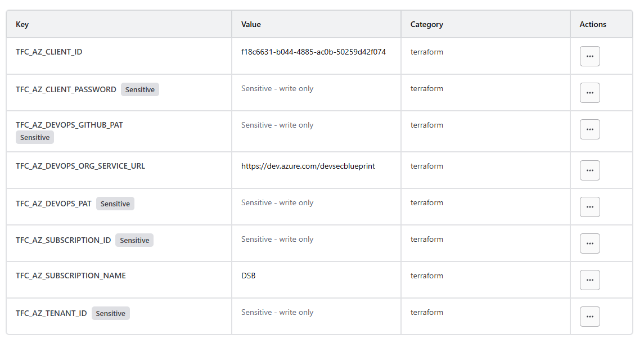This screenshot has width=644, height=343.
Task: Open the actions menu for TFC_AZ_CLIENT_ID
Action: point(589,56)
